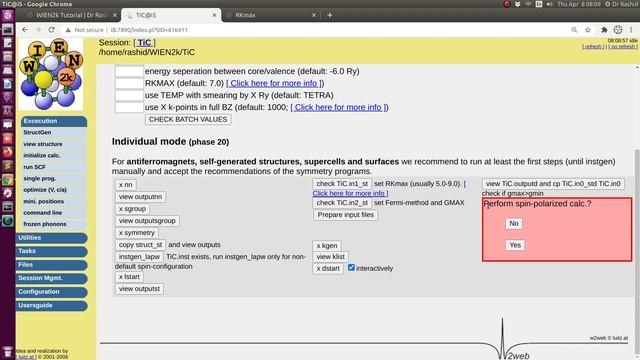Click the energy separation input field
The image size is (640, 360).
pos(129,71)
